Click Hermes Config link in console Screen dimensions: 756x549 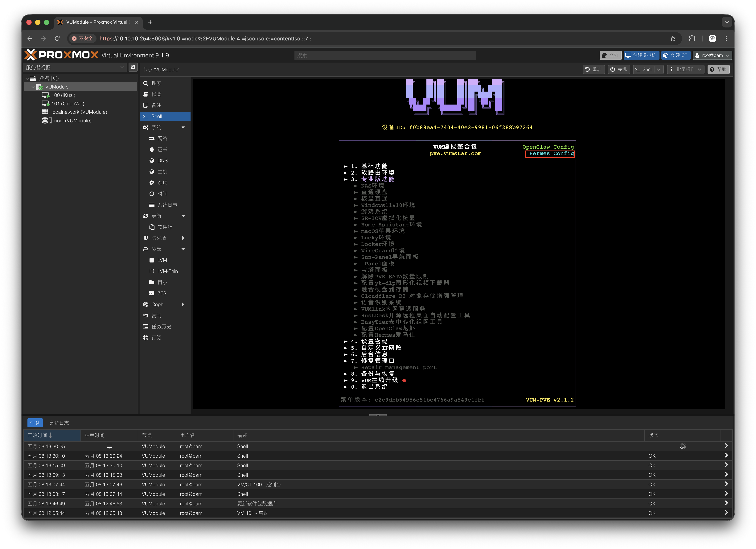tap(551, 153)
